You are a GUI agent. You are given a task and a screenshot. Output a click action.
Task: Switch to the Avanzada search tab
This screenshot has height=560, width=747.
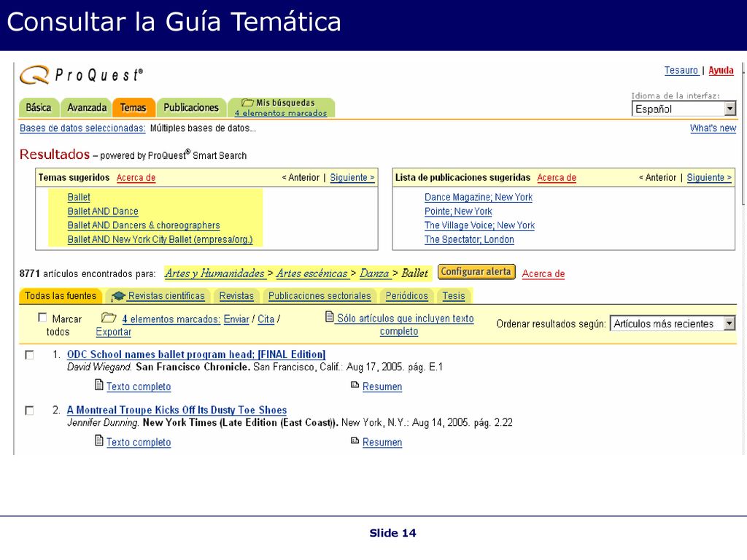coord(87,108)
